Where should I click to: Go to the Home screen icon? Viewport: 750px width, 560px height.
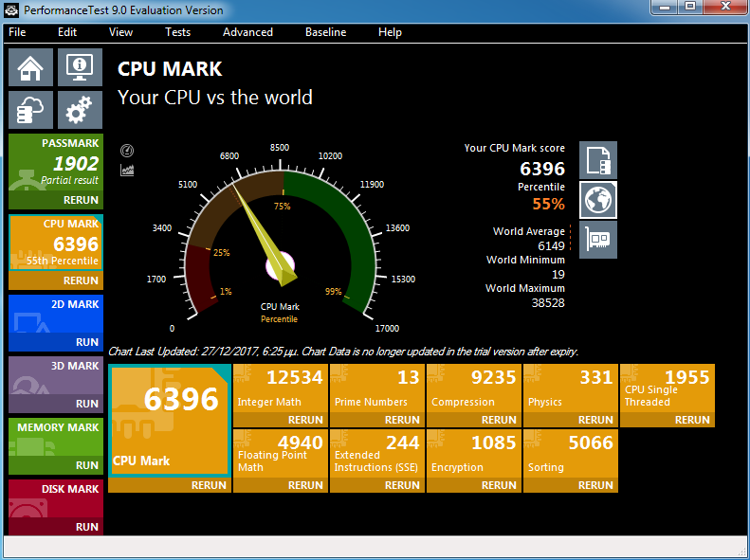click(x=30, y=67)
